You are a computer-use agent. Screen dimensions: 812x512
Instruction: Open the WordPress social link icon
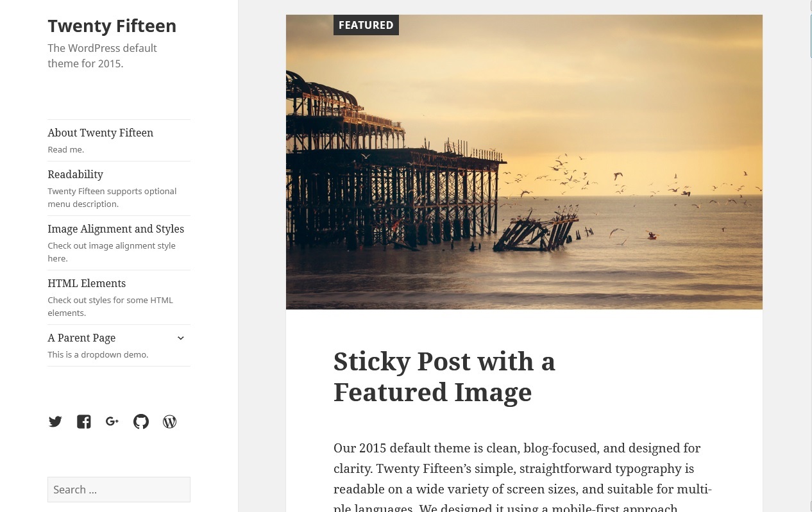click(x=169, y=422)
